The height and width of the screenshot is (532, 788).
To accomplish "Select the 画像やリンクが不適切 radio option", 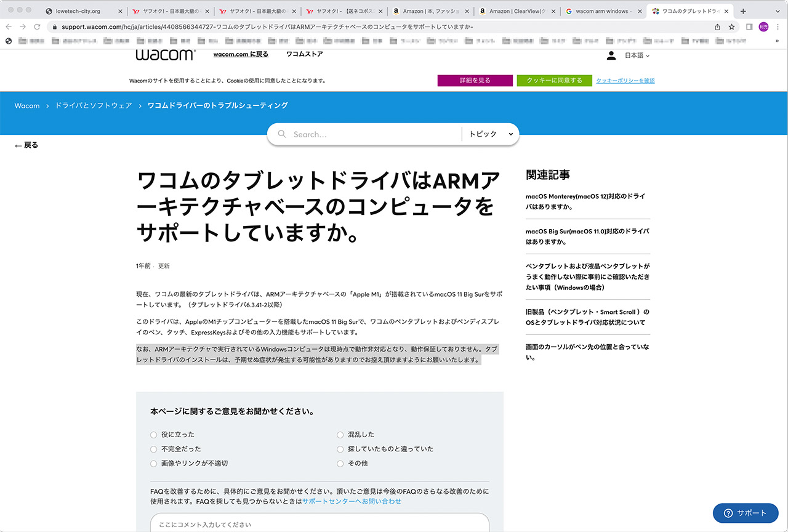I will pyautogui.click(x=154, y=463).
